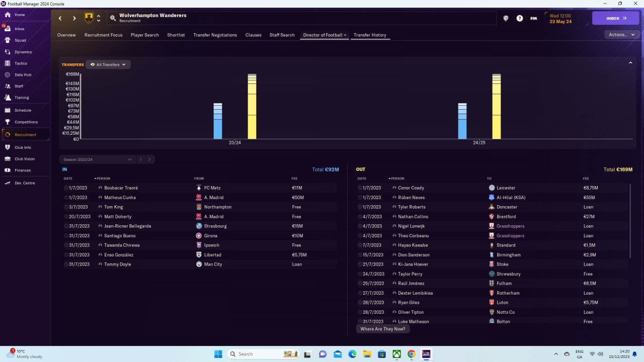Click the Leicester club badge
The image size is (644, 362).
[492, 188]
